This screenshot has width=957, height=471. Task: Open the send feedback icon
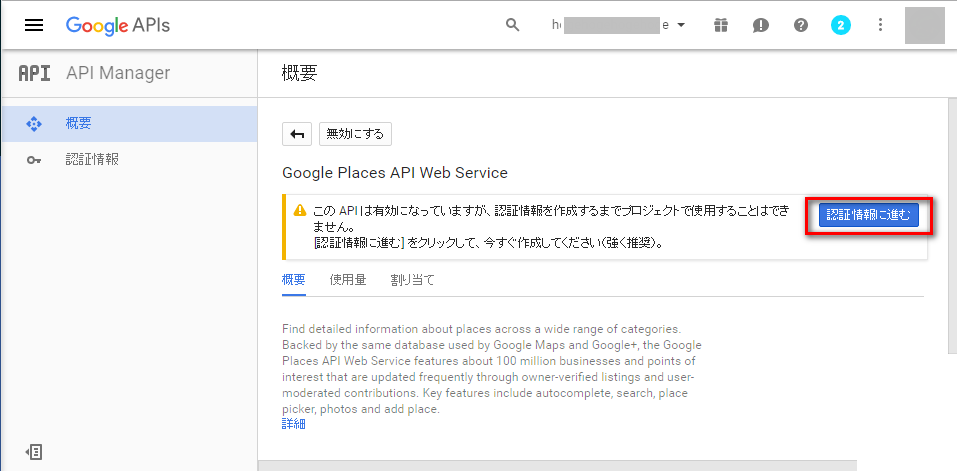[760, 25]
